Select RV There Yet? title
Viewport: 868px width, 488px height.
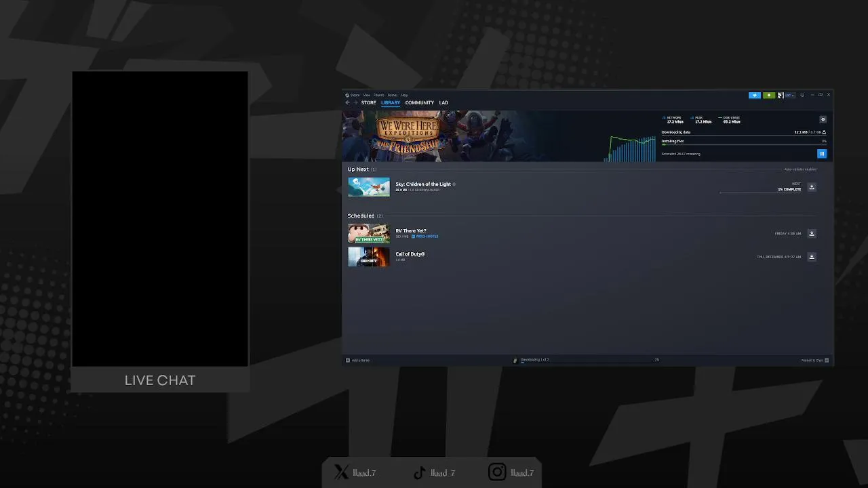411,230
